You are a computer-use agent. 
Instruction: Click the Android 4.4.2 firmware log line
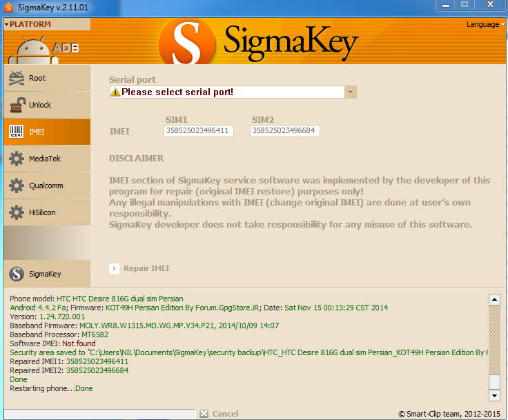pyautogui.click(x=199, y=308)
